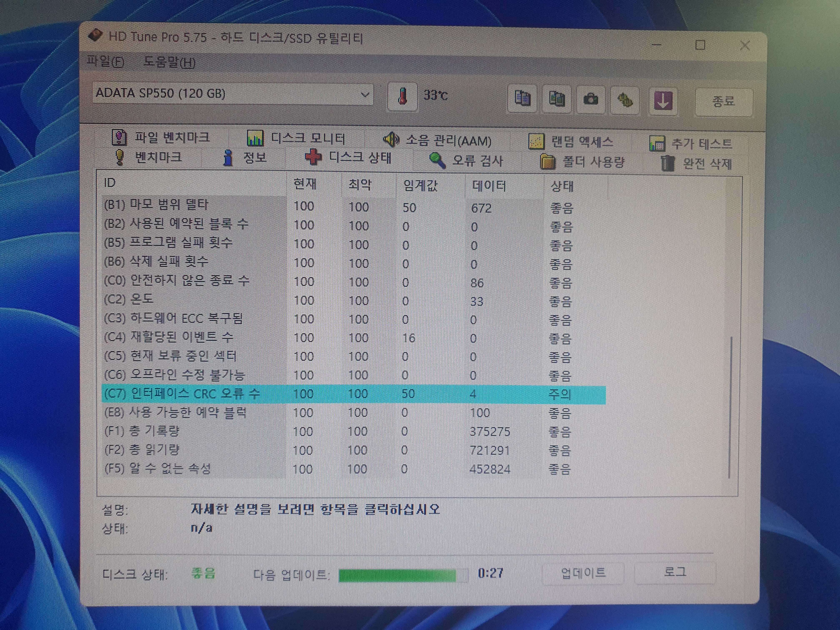Click the green options settings icon
The image size is (840, 630).
tap(625, 101)
